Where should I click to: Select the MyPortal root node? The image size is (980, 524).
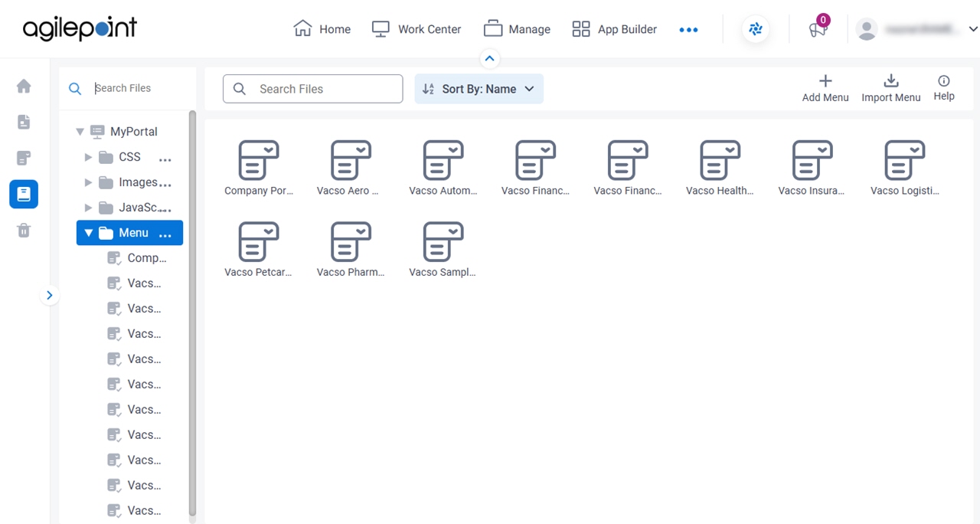[x=123, y=132]
